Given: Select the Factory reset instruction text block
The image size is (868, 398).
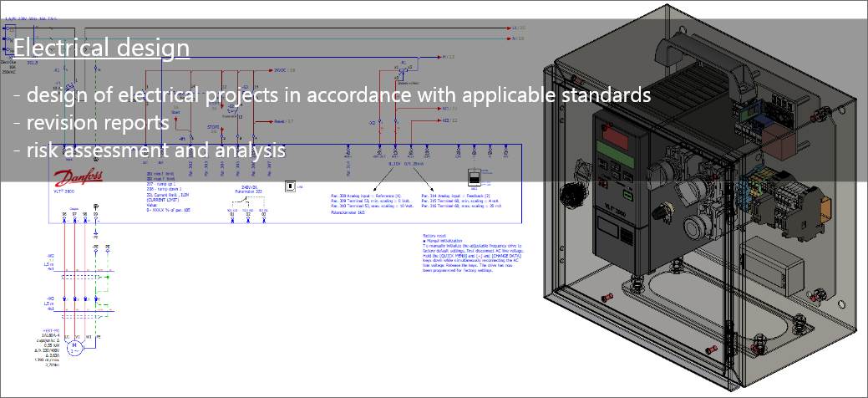Looking at the screenshot, I should [x=472, y=254].
